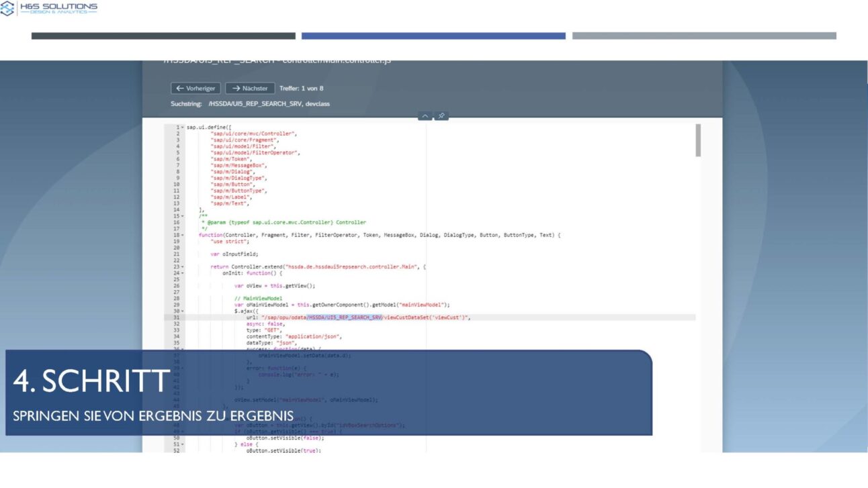Click the Vorheriger button
Viewport: 868px width, 488px height.
(x=196, y=89)
